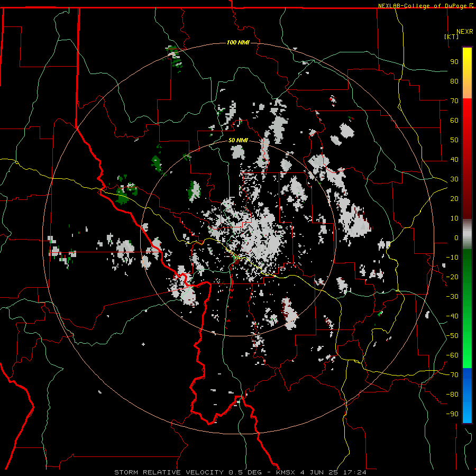Click the 17:24 timestamp in the caption
The image size is (476, 476).
click(x=354, y=472)
